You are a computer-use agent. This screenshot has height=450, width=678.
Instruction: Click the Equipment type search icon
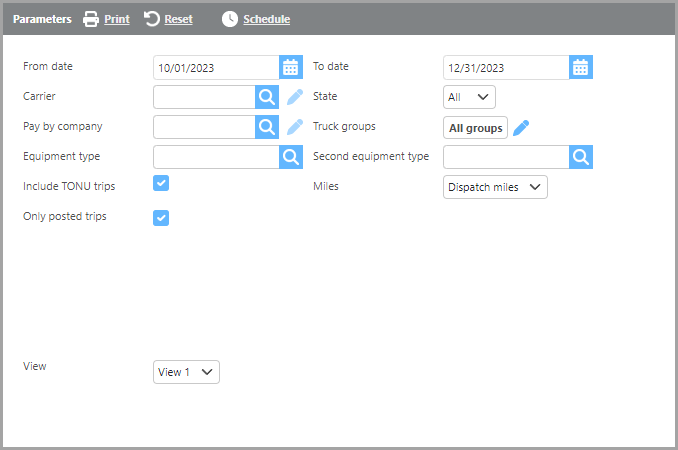pyautogui.click(x=290, y=157)
